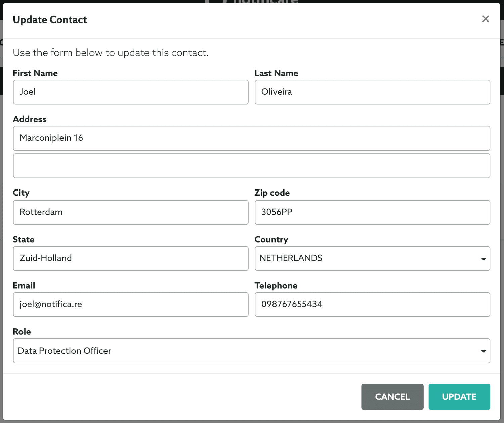Focus the State field Zuid-Holland
The height and width of the screenshot is (423, 504).
131,258
